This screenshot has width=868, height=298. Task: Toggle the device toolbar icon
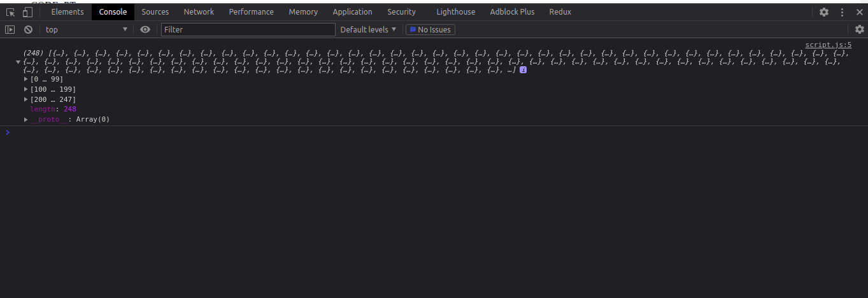point(28,12)
